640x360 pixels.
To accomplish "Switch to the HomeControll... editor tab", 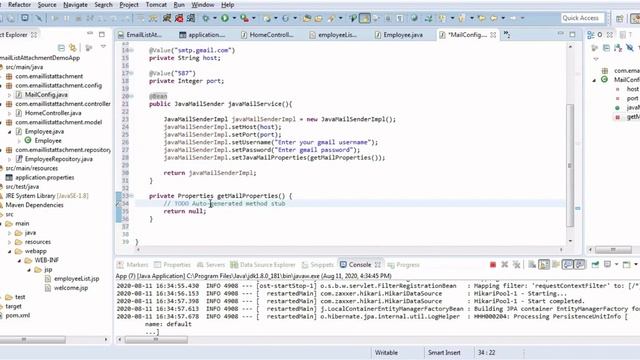I will click(x=267, y=35).
